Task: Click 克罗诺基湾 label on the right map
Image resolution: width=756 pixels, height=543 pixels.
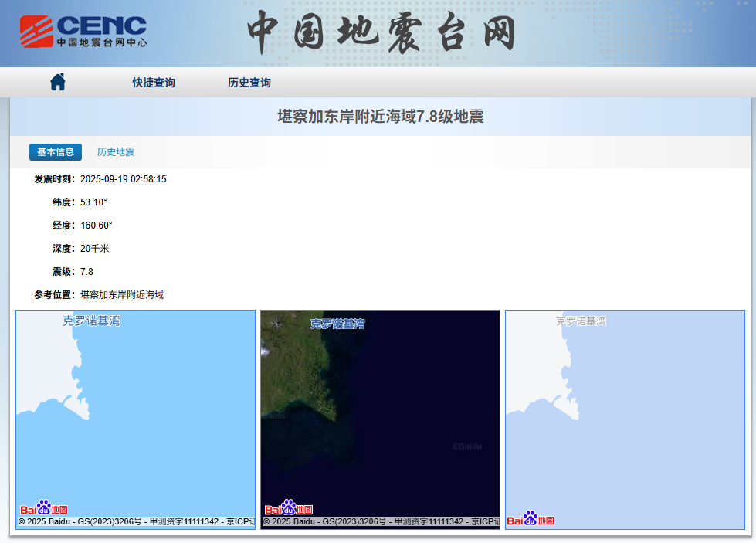Action: coord(581,321)
